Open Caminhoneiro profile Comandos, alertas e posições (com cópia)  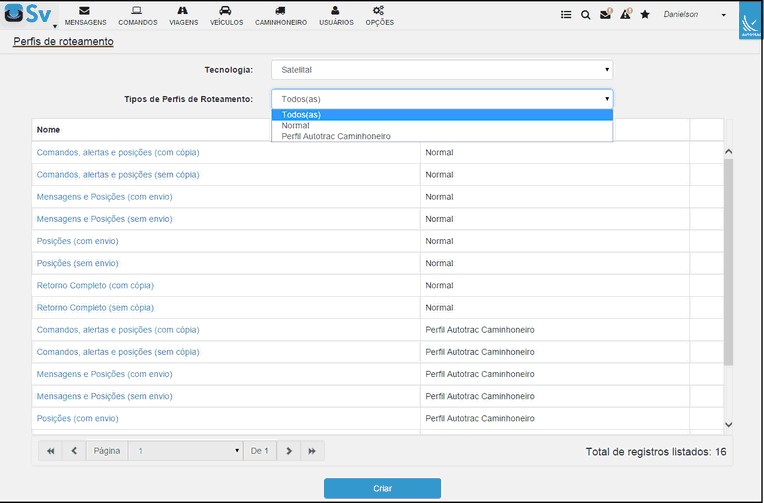(118, 330)
